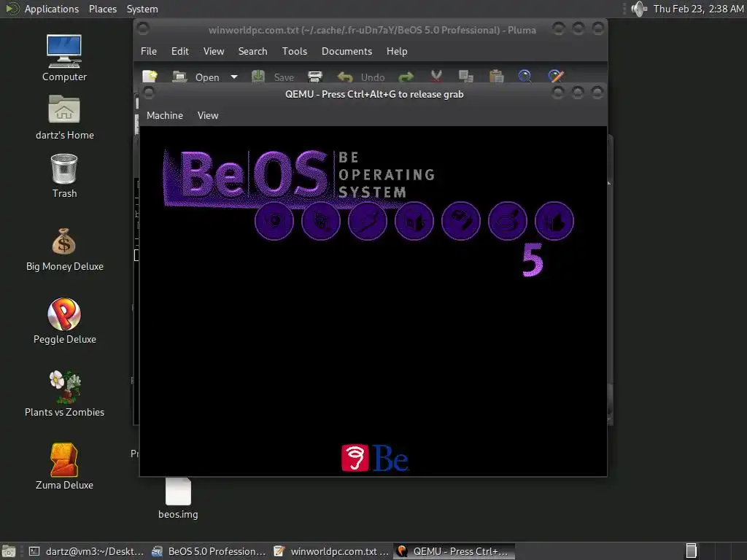Open the Pluma View menu
This screenshot has width=747, height=560.
pos(214,51)
